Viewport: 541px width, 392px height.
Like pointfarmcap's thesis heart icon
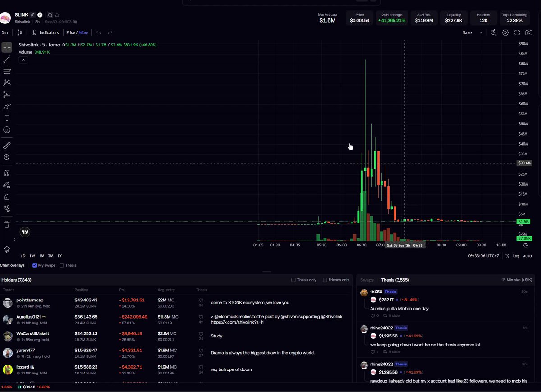tap(201, 301)
